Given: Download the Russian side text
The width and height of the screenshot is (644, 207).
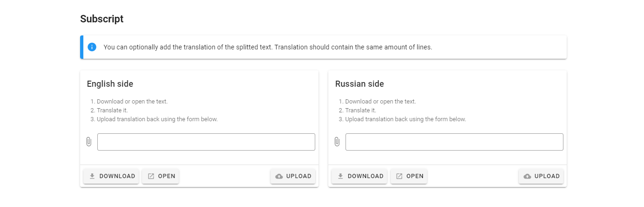Looking at the screenshot, I should 359,176.
